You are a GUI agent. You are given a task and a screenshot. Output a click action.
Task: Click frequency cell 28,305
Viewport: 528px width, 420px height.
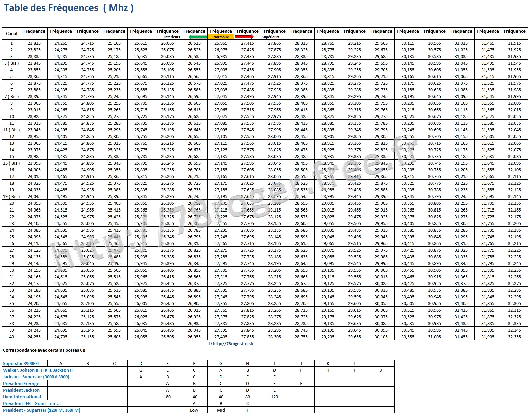coord(275,337)
